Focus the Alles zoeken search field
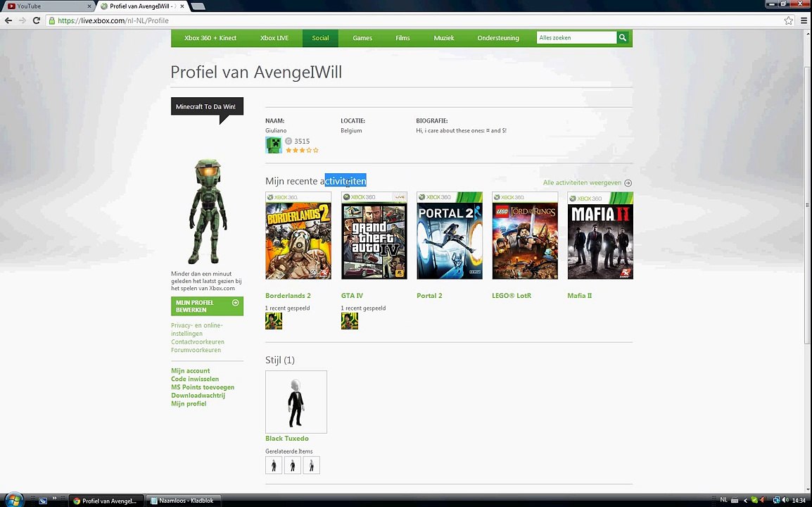812x507 pixels. click(x=576, y=37)
